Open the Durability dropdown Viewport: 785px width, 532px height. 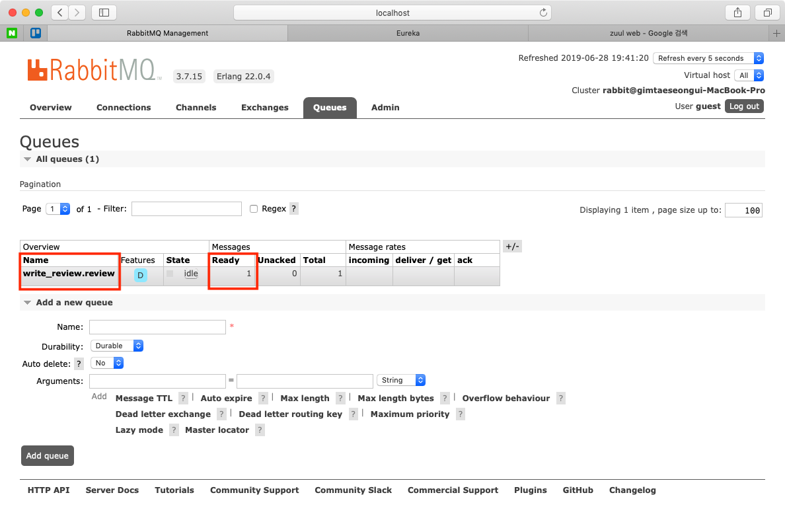[117, 346]
